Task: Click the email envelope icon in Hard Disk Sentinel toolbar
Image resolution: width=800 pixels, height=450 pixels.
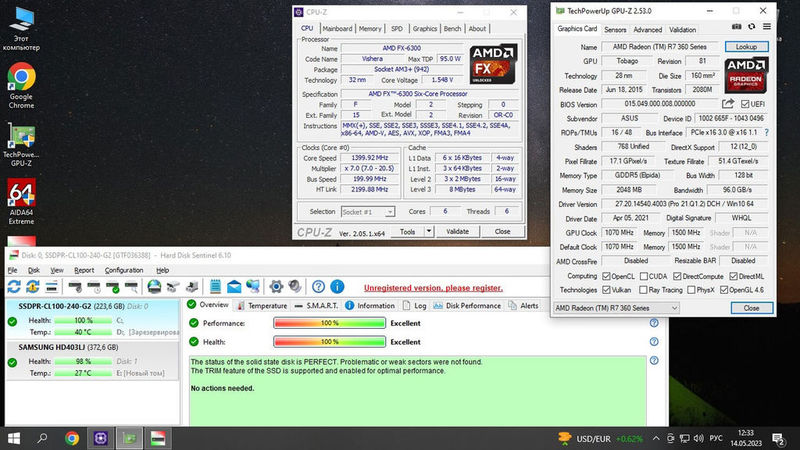Action: [234, 287]
